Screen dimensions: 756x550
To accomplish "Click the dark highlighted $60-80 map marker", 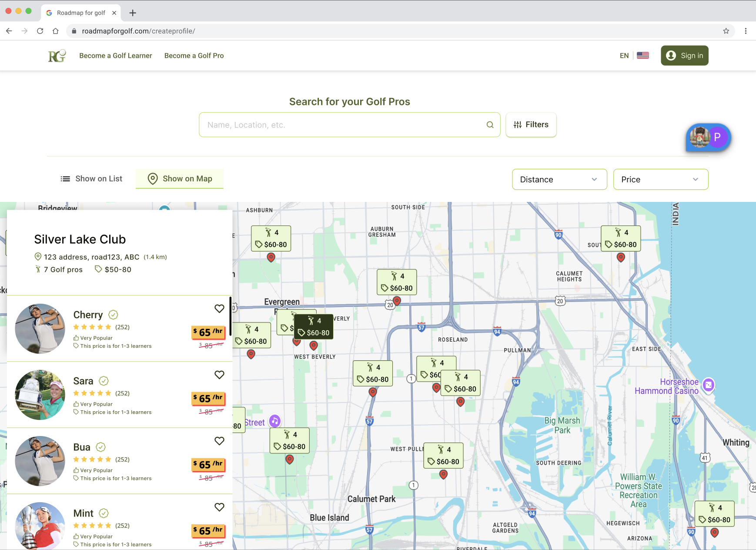I will pos(314,327).
